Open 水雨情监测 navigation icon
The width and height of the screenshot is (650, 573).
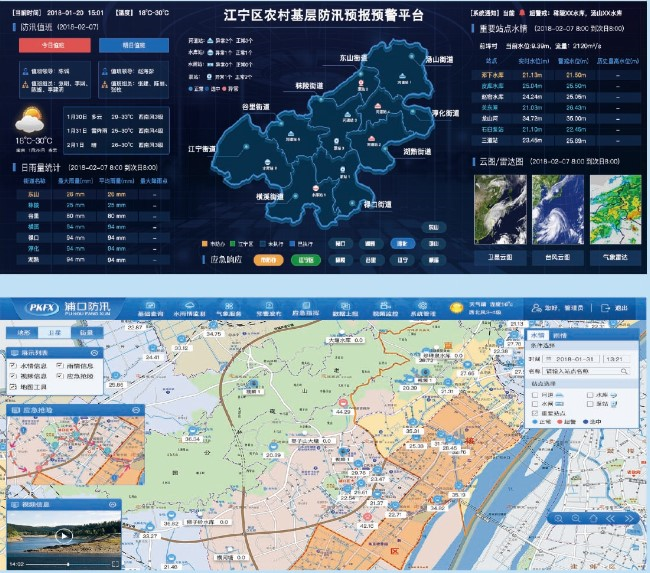pos(189,306)
